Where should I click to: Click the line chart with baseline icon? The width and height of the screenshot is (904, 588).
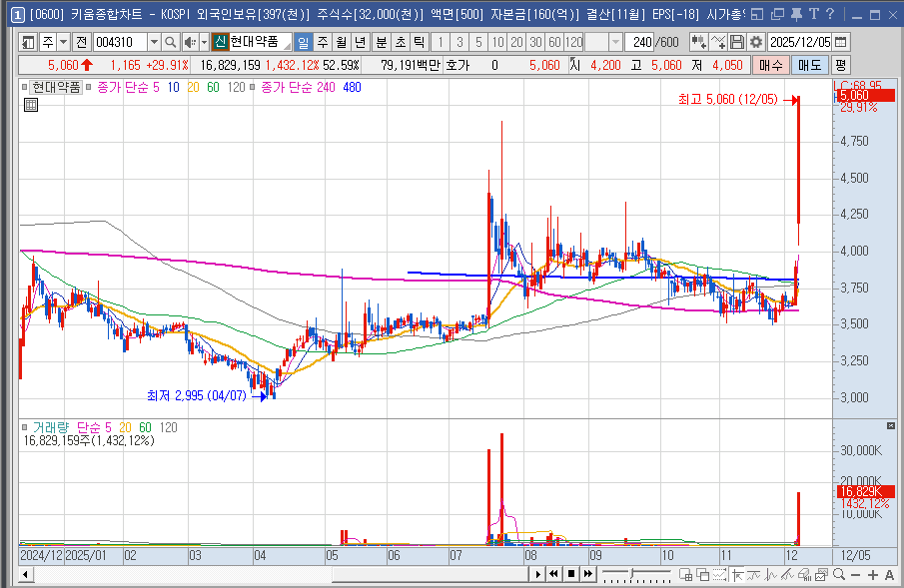(753, 574)
